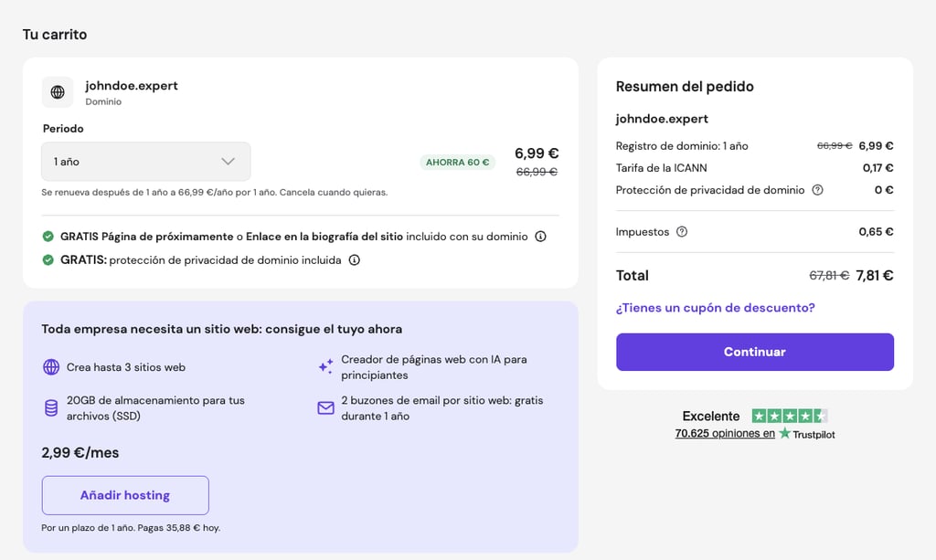Open the Periodo '1 año' dropdown
This screenshot has width=936, height=560.
[145, 162]
